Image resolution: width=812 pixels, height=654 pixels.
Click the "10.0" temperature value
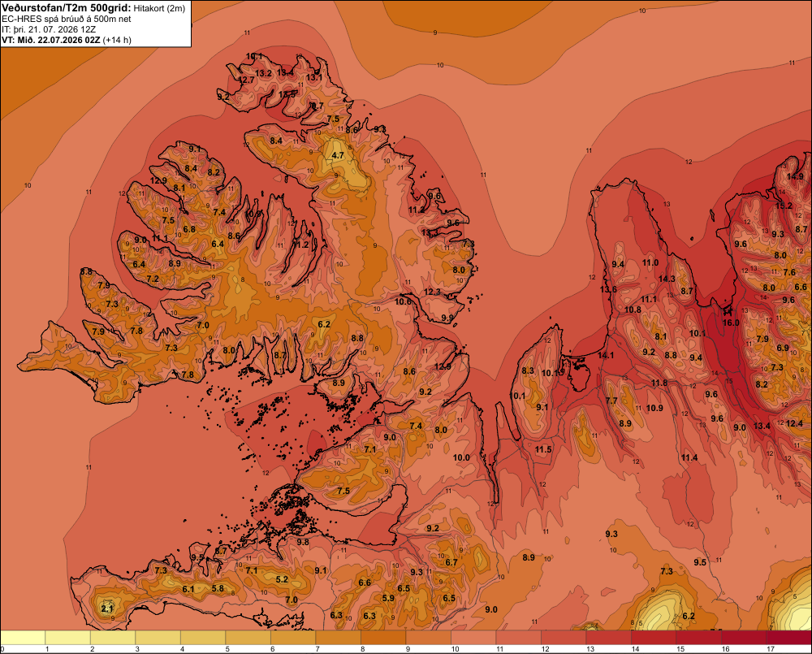(x=461, y=457)
